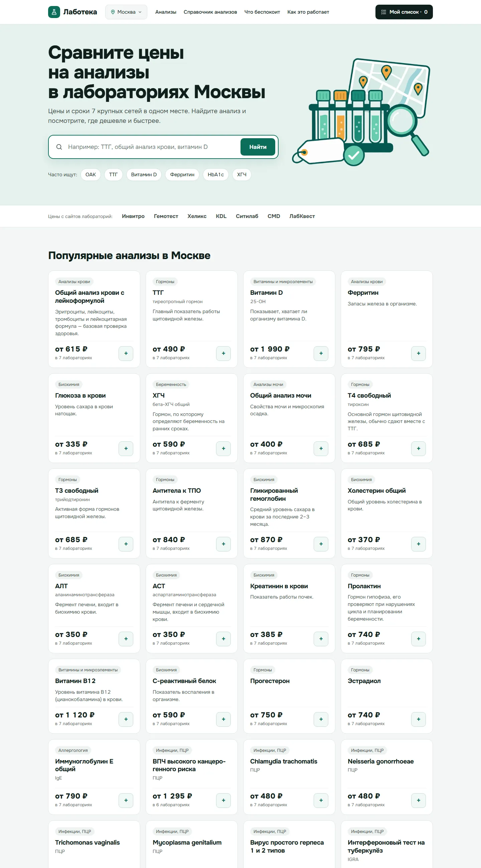481x868 pixels.
Task: Open the Инвитро laboratory link
Action: click(133, 216)
